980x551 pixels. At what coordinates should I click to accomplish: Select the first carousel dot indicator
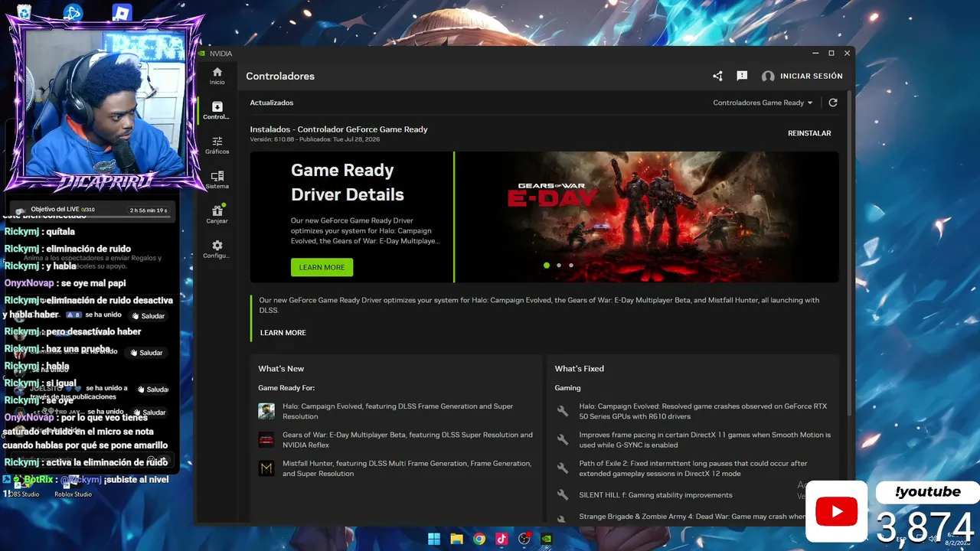point(547,266)
